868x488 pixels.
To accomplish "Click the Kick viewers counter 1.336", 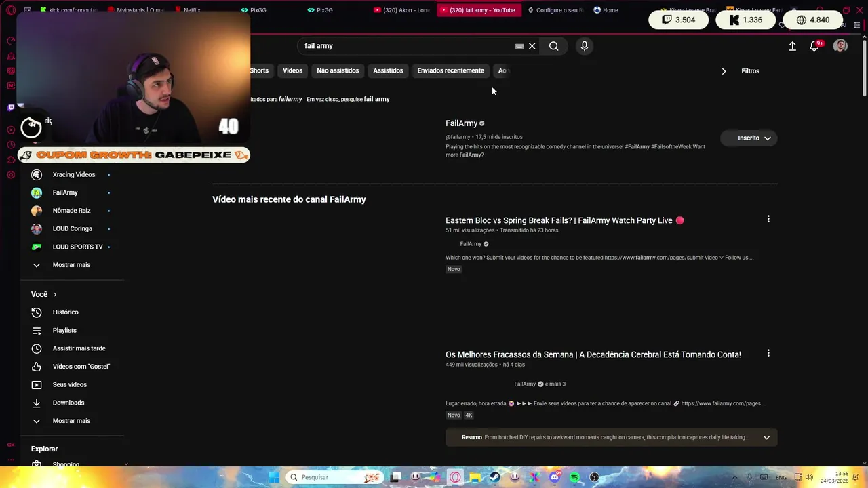I will (745, 20).
